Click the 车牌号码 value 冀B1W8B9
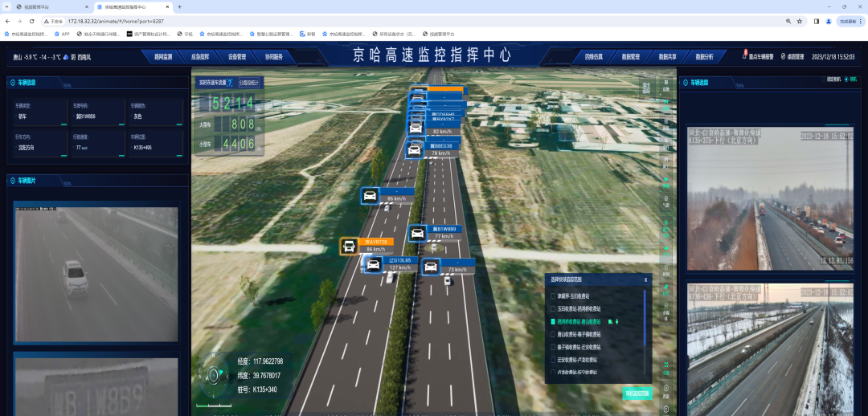 coord(86,116)
